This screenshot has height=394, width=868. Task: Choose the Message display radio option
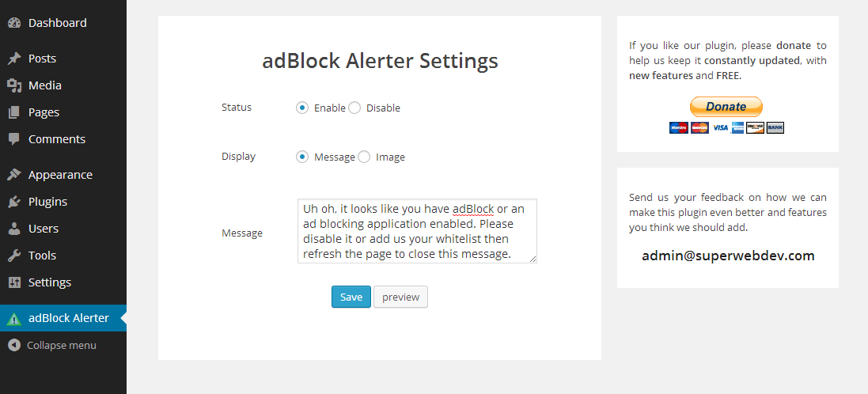pyautogui.click(x=302, y=157)
